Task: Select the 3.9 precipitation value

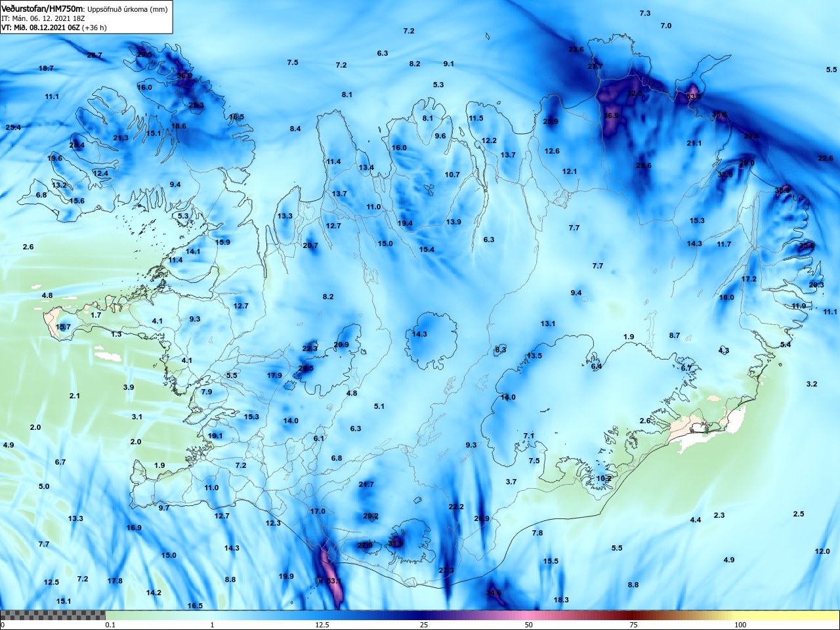Action: tap(129, 387)
